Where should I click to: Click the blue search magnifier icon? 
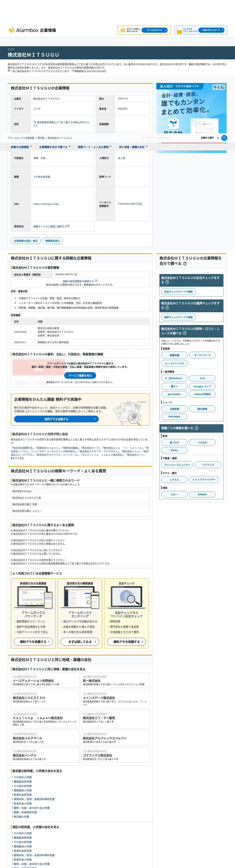(x=224, y=138)
